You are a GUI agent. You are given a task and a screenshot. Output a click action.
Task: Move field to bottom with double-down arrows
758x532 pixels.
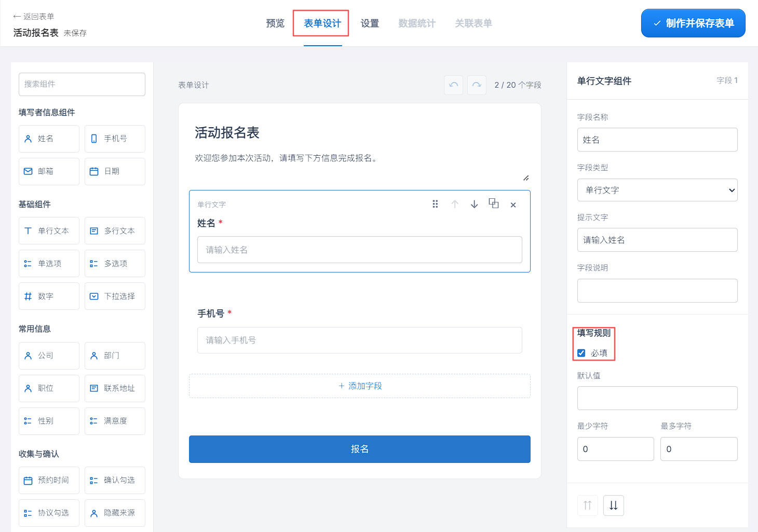(614, 505)
